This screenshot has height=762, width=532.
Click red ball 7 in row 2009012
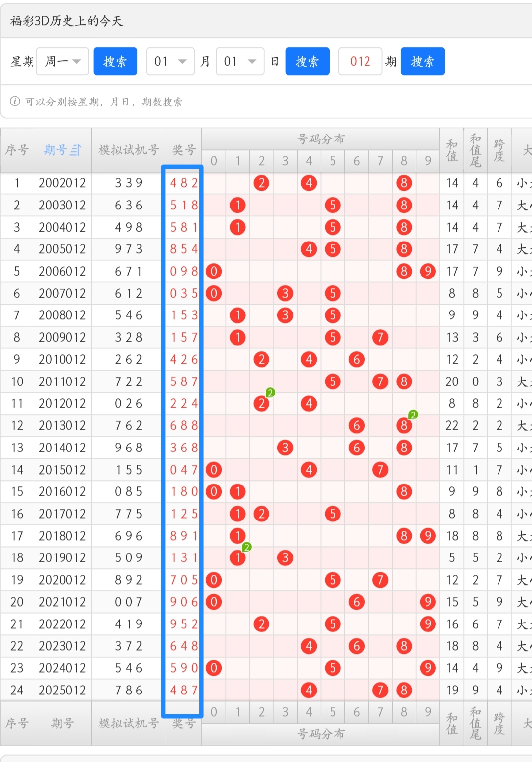click(x=380, y=337)
